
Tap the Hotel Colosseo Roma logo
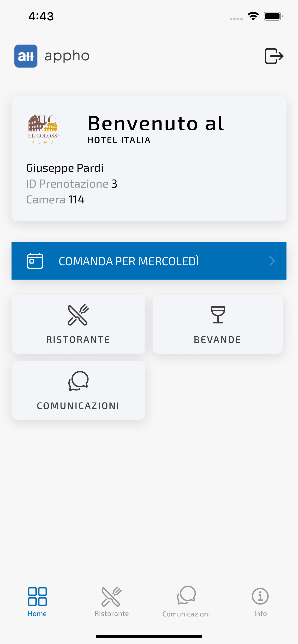(43, 130)
